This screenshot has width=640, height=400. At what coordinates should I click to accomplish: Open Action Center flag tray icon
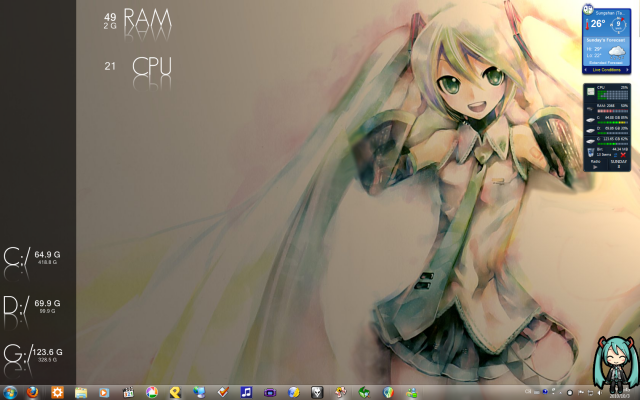581,392
